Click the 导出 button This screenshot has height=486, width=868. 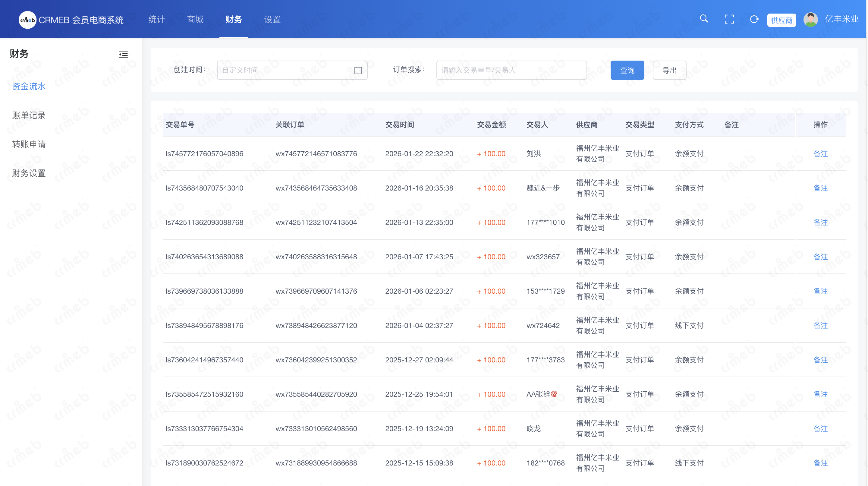coord(669,70)
